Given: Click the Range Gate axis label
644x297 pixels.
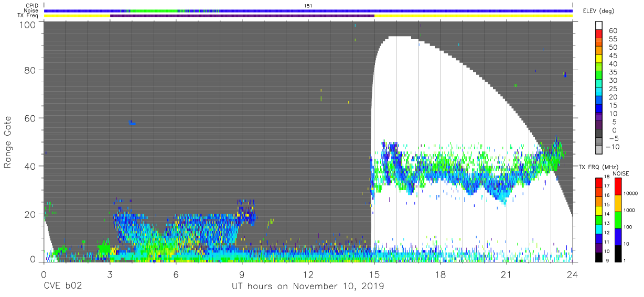Looking at the screenshot, I should (8, 142).
